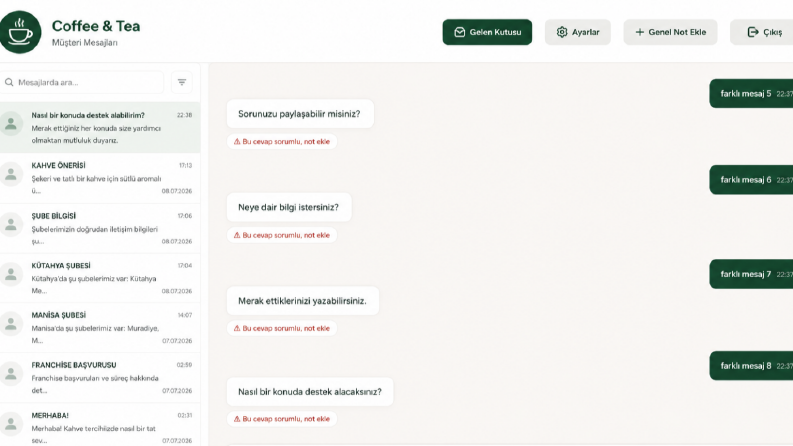Screen dimensions: 793x446
Task: Click the Coffee & Tea cup logo
Action: pos(20,32)
